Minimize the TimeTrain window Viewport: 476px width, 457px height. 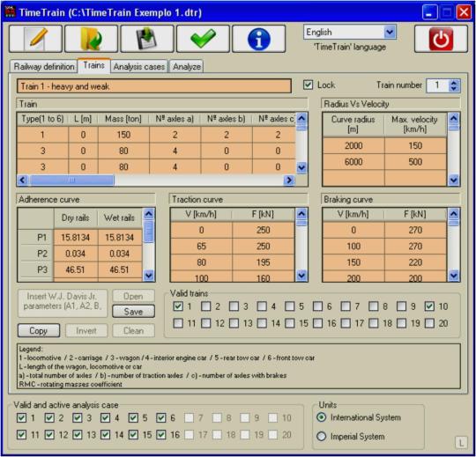tap(429, 12)
